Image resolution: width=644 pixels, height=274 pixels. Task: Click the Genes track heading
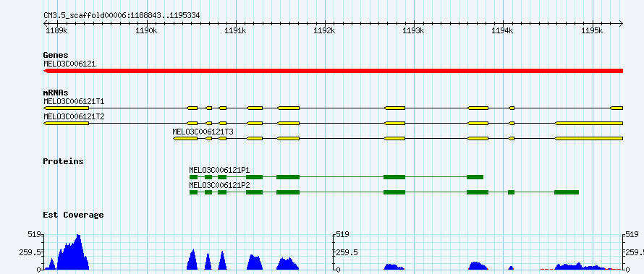tap(56, 55)
